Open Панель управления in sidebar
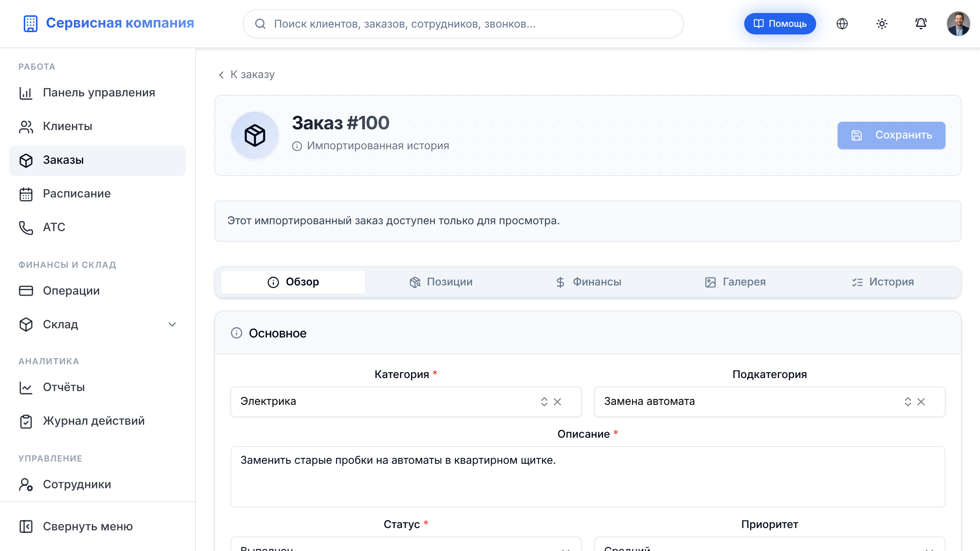 98,93
